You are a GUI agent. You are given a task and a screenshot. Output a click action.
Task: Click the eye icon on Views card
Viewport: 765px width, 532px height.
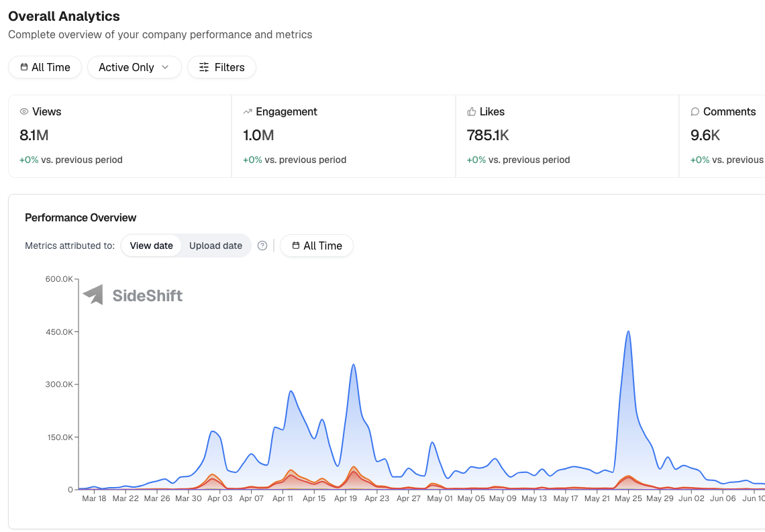pyautogui.click(x=24, y=111)
